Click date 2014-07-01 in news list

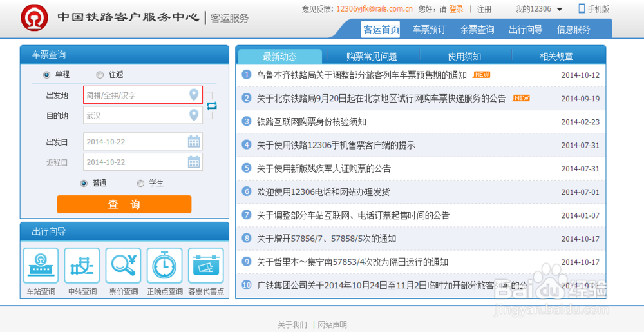(x=580, y=192)
